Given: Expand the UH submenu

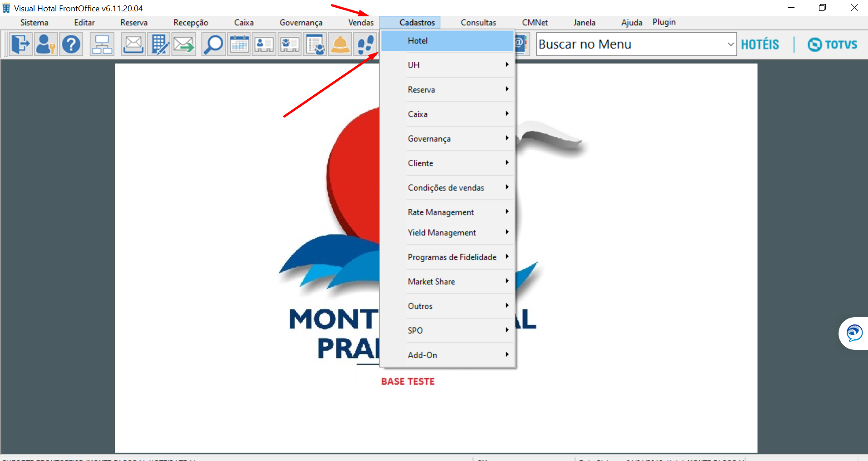Looking at the screenshot, I should [x=447, y=65].
